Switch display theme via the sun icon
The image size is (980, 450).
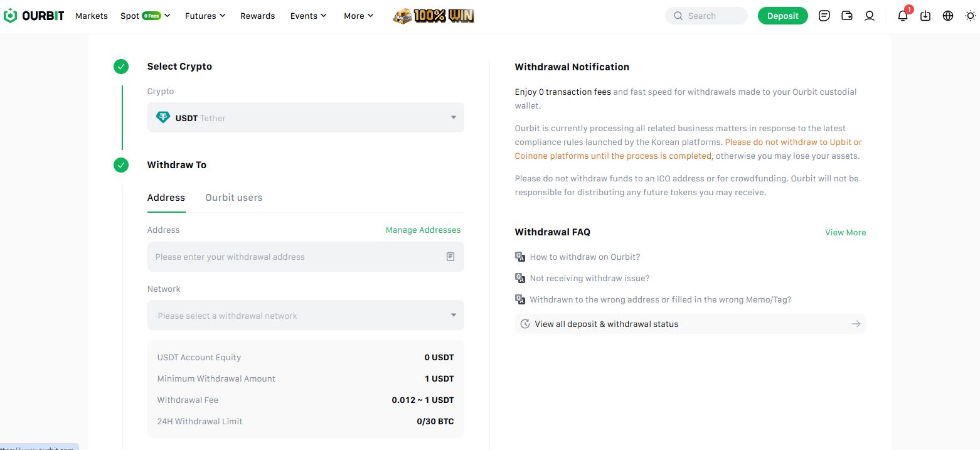point(971,16)
